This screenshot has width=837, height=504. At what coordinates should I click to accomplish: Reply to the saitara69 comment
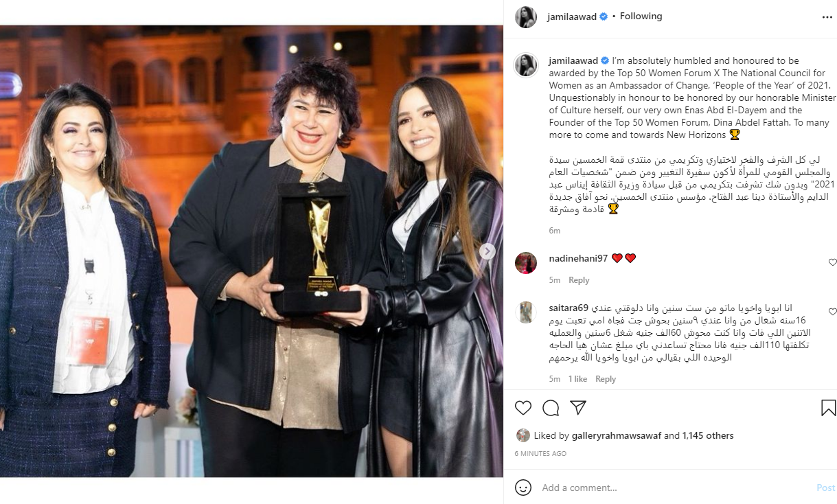pos(606,379)
